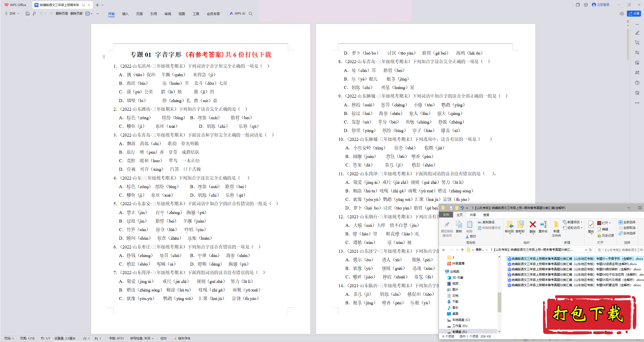Click 固定到快速访问 pin icon in Explorer

pyautogui.click(x=447, y=229)
